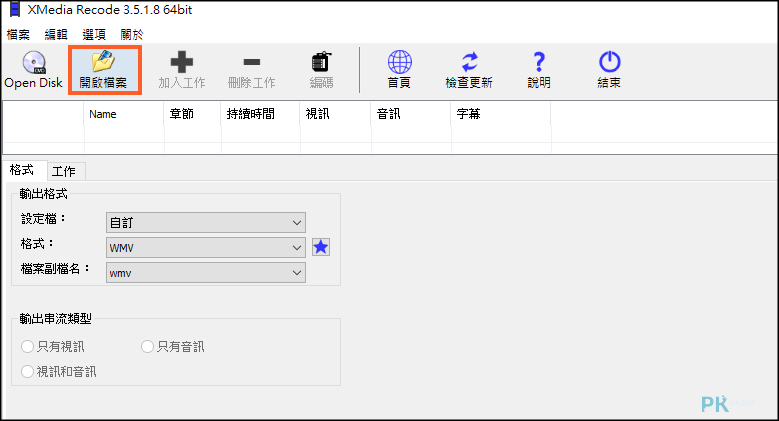
Task: Select the 只有音訊 radio button
Action: pyautogui.click(x=147, y=346)
